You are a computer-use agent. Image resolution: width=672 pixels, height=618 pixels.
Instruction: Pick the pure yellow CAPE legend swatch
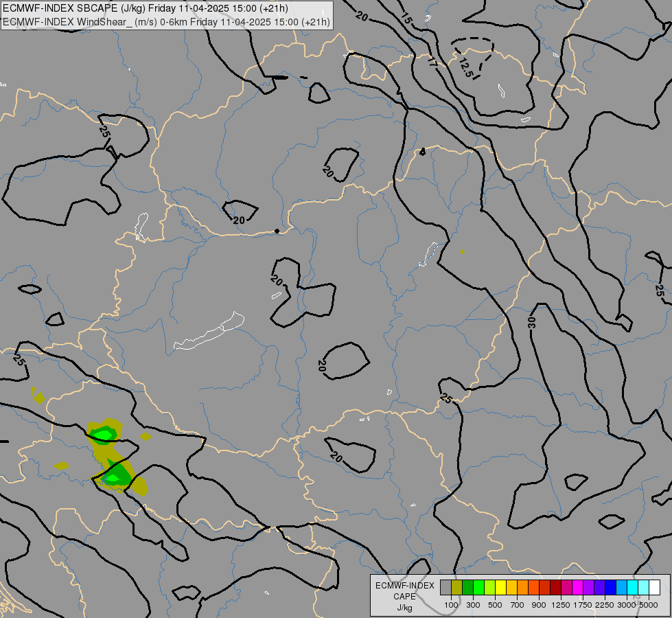[500, 587]
